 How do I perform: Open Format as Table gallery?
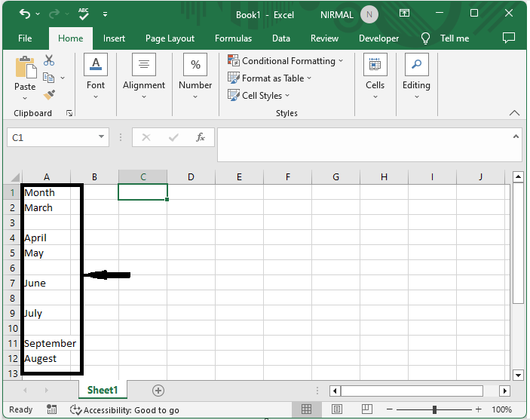(269, 78)
